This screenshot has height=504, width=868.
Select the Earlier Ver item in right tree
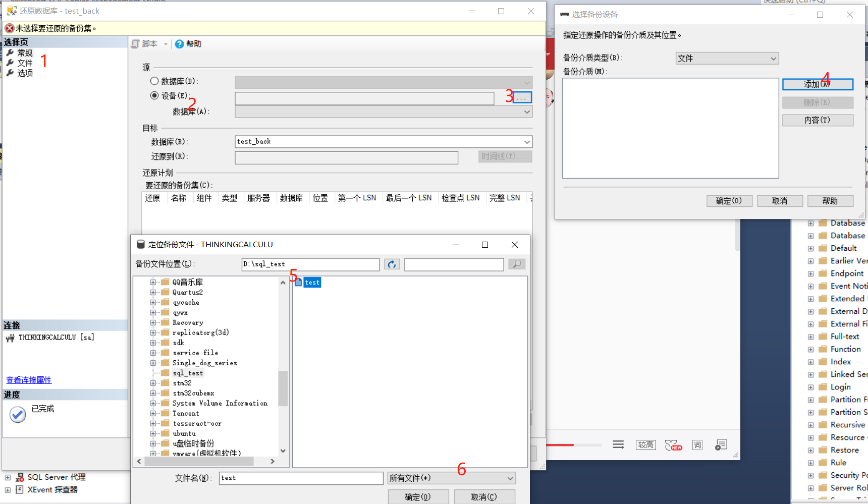[849, 261]
